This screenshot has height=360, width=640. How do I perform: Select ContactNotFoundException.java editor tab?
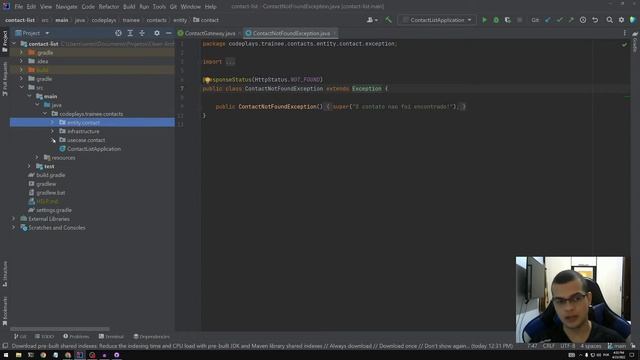291,33
